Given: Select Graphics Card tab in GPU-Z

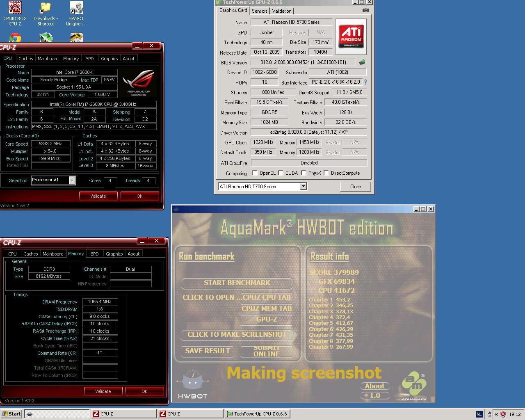Looking at the screenshot, I should click(x=233, y=10).
